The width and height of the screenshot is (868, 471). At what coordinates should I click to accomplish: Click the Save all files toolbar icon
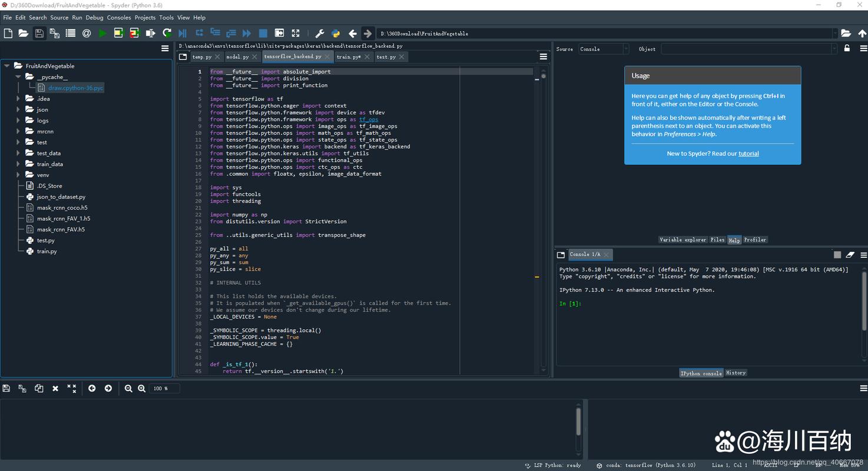click(x=55, y=34)
